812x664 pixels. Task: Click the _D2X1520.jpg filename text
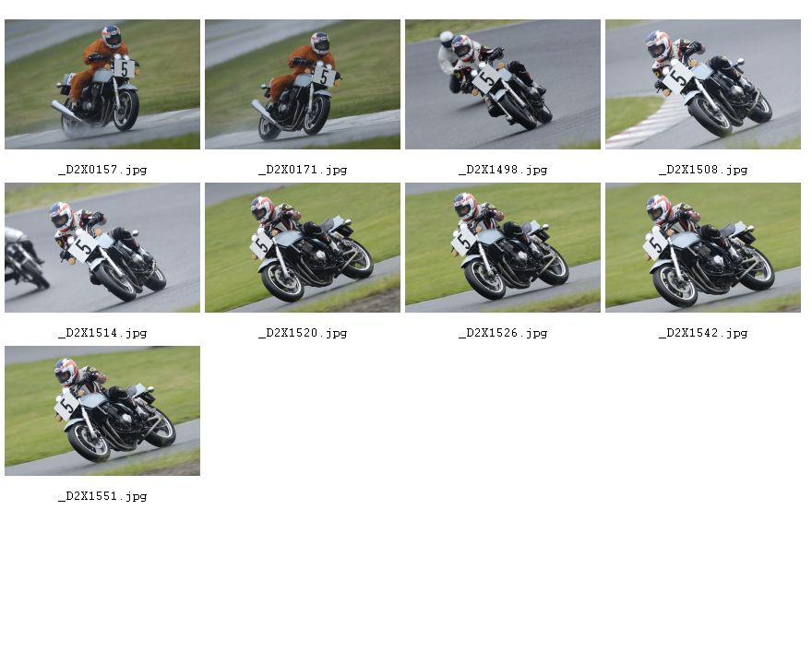point(303,333)
